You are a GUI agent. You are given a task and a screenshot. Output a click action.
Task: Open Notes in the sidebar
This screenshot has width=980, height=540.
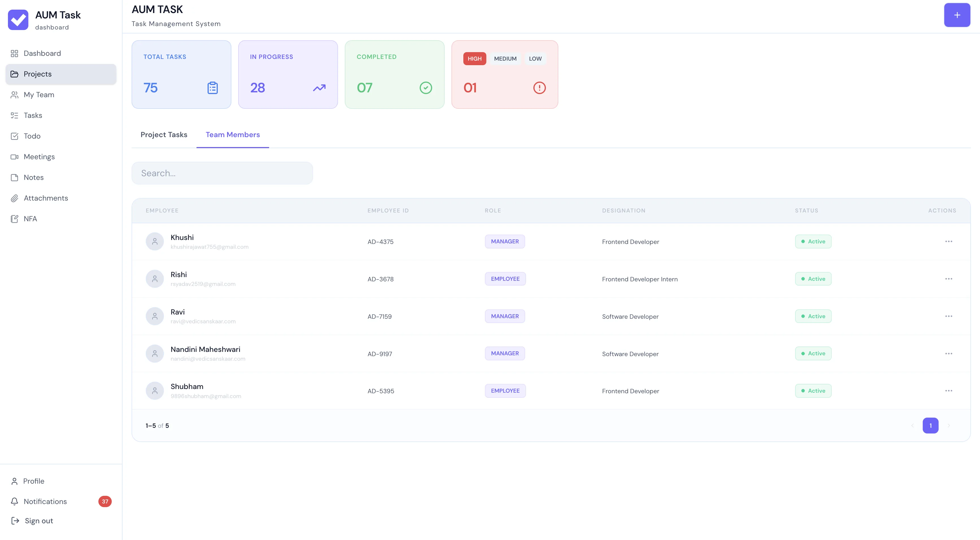pos(61,177)
